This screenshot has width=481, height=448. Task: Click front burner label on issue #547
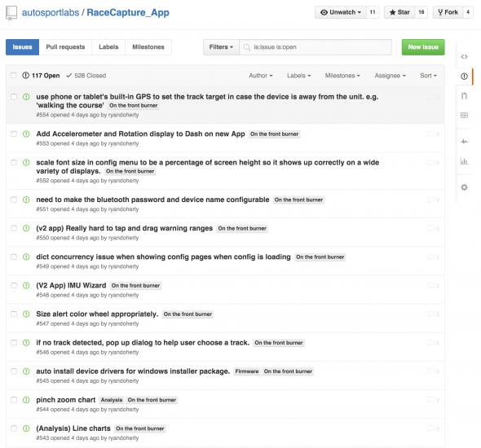[188, 314]
